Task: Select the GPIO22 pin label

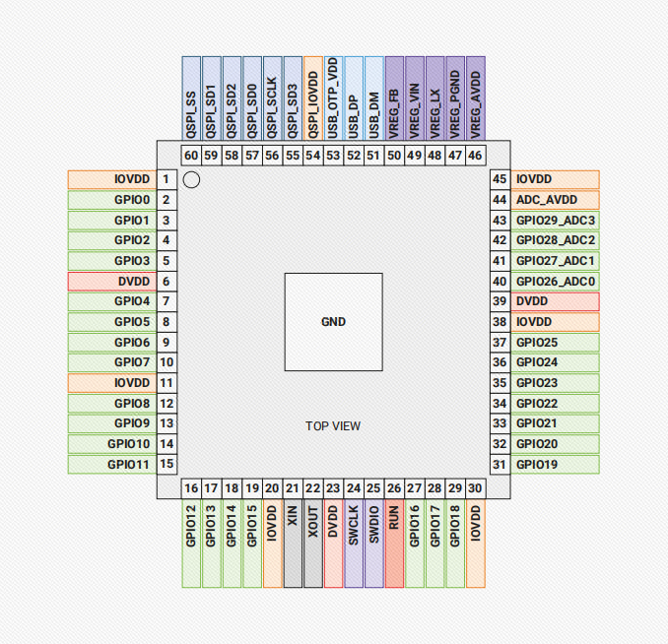Action: [555, 404]
